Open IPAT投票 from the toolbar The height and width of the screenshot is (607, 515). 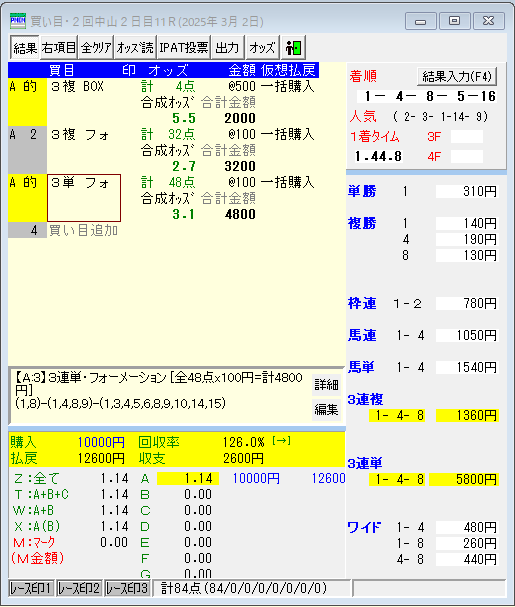[184, 48]
